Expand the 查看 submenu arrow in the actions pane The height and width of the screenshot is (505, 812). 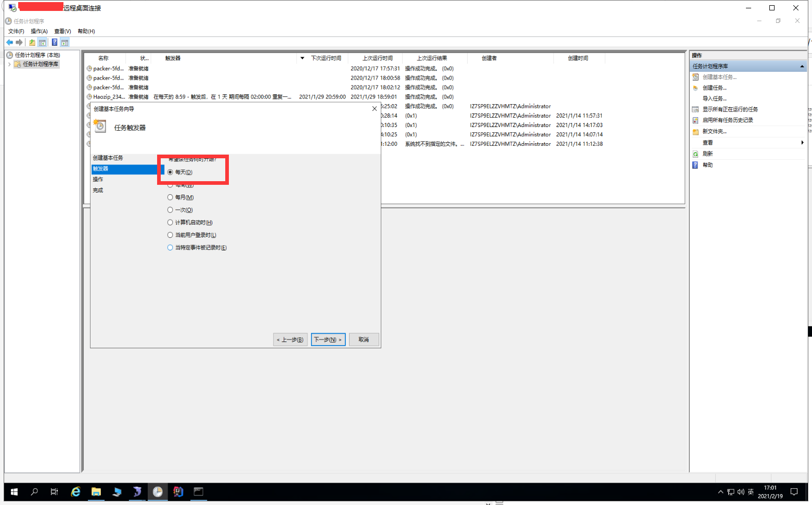802,143
